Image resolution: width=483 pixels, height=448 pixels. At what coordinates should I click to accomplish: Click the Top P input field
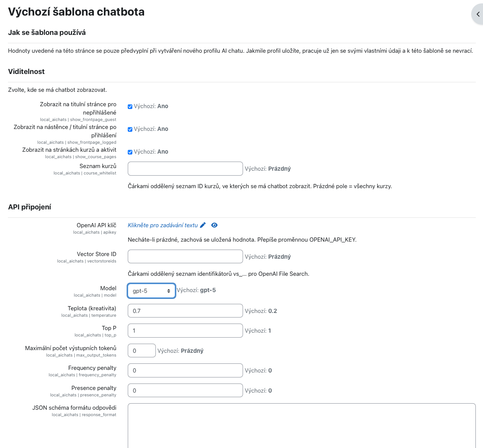[x=185, y=331]
